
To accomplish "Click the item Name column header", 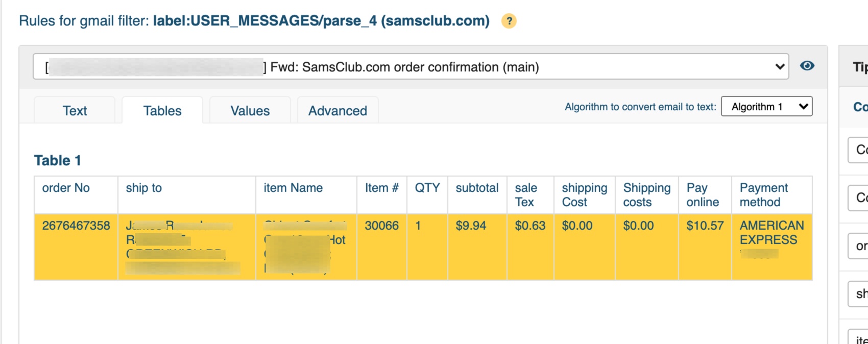I will tap(293, 188).
